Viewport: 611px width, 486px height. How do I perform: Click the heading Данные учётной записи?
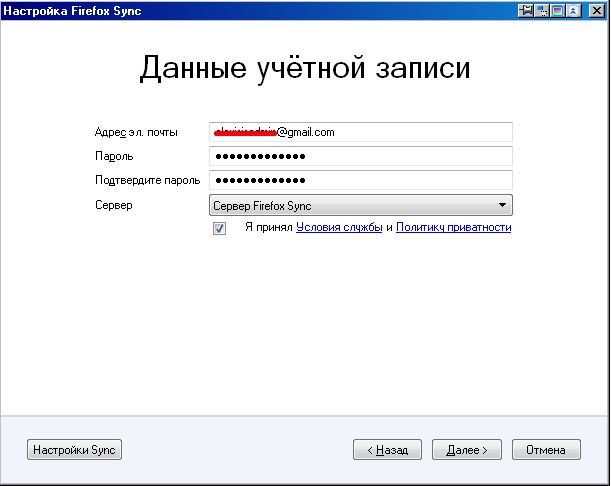[x=305, y=68]
